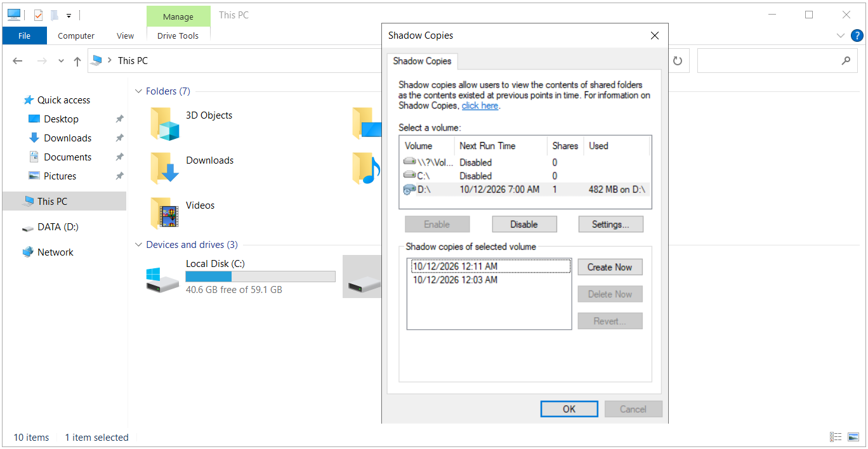Viewport: 868px width, 449px height.
Task: Select the 3D Objects folder icon
Action: pyautogui.click(x=165, y=123)
